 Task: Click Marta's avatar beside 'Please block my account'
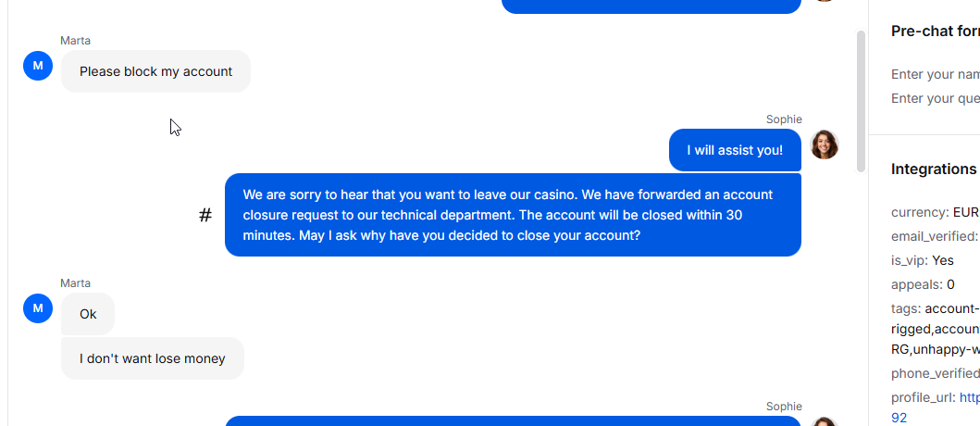38,66
